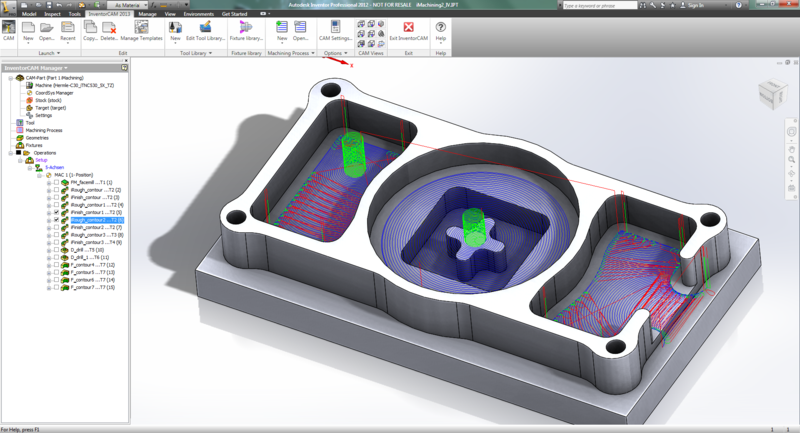Open the Fixture library
This screenshot has width=800, height=433.
[246, 29]
